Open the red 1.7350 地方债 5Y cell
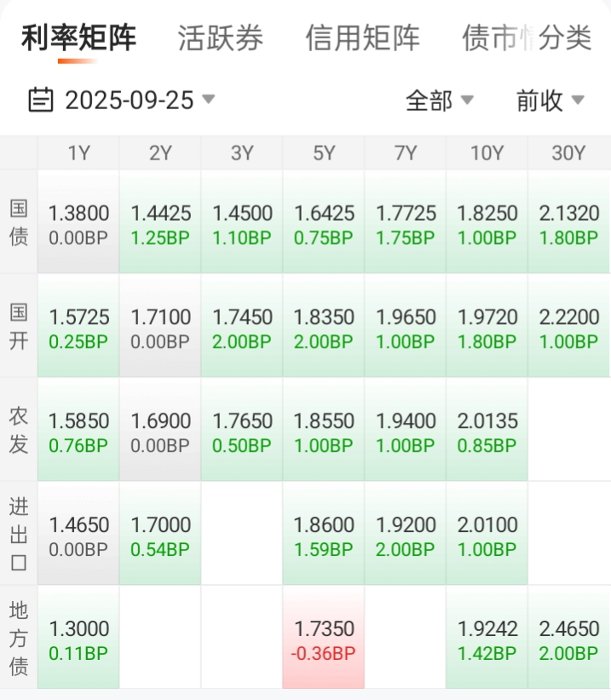The height and width of the screenshot is (700, 611). point(324,638)
